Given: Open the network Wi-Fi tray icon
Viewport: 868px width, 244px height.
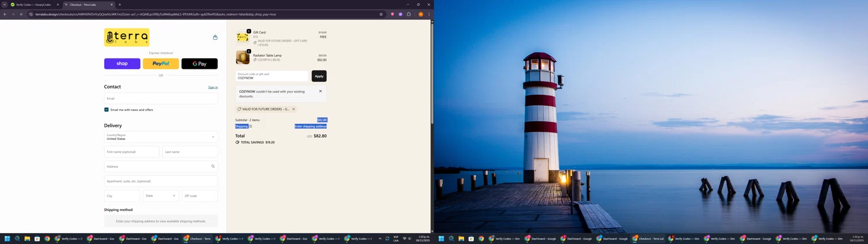Looking at the screenshot, I should tap(404, 238).
